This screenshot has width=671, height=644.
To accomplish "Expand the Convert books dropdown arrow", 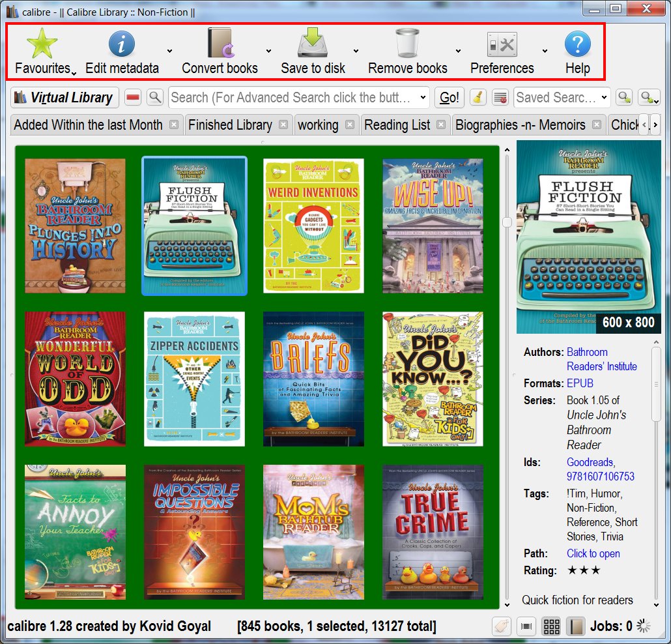I will click(268, 51).
